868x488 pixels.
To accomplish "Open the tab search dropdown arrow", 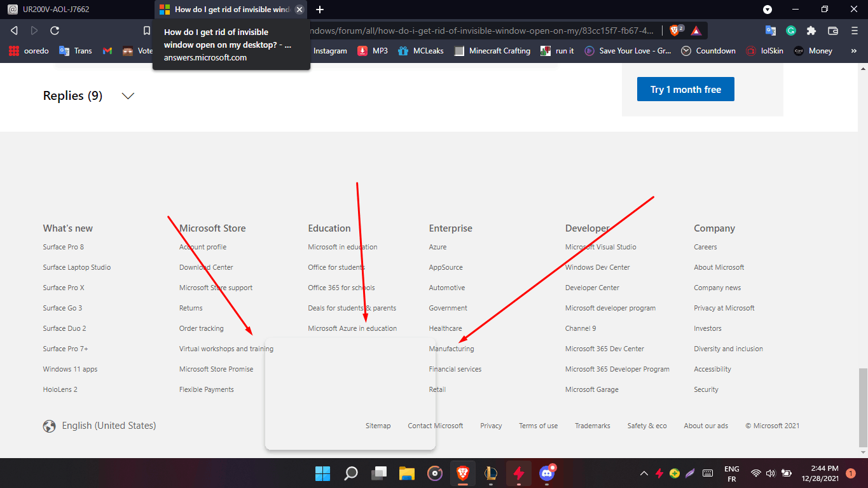I will point(768,10).
